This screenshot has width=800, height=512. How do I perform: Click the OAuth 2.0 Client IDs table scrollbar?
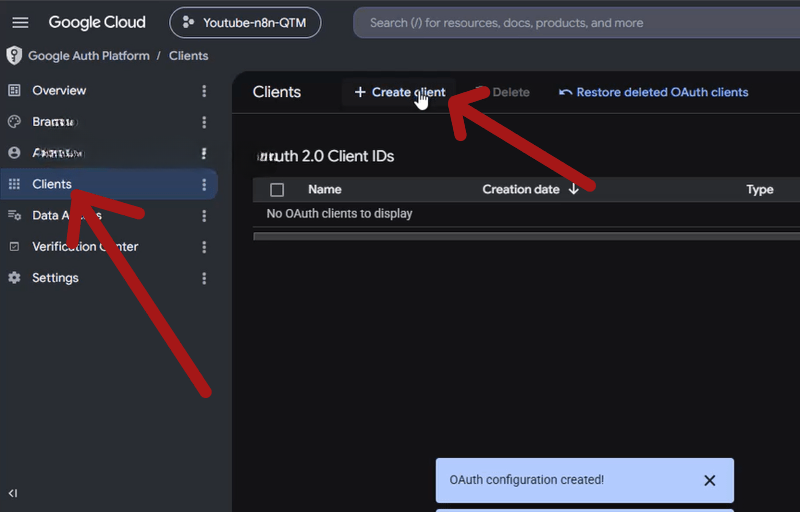tap(527, 236)
